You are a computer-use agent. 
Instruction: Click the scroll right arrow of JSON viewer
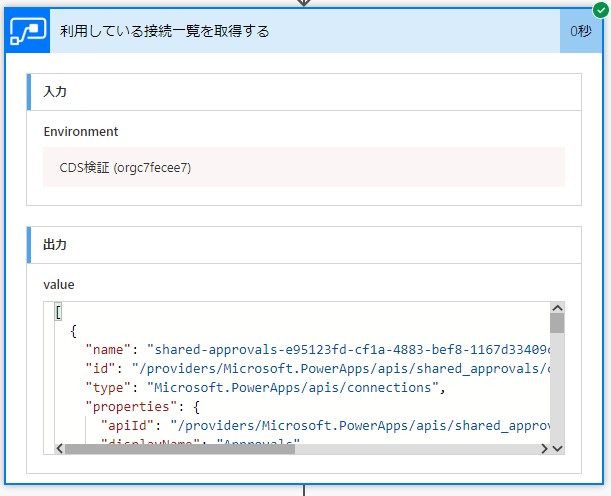pos(544,449)
